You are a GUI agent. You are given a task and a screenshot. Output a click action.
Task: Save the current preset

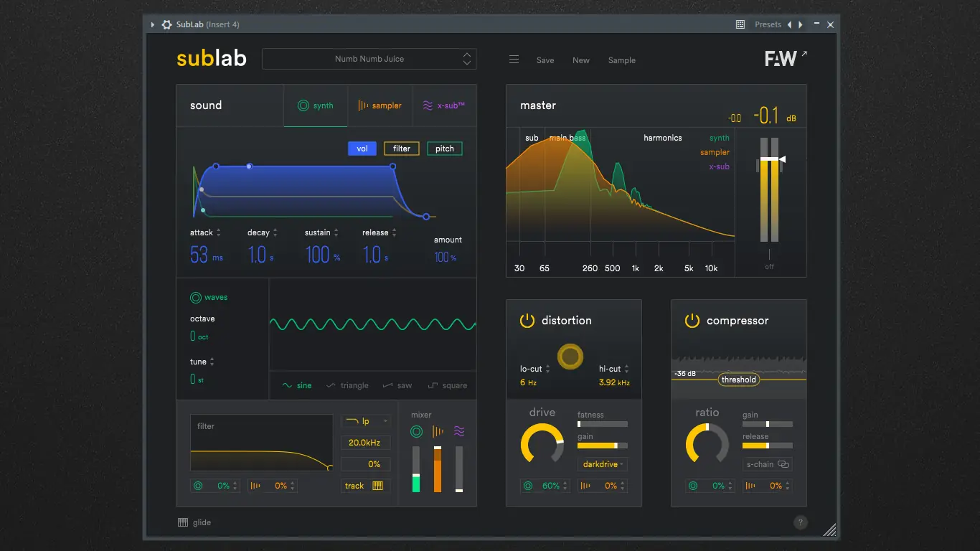coord(545,60)
